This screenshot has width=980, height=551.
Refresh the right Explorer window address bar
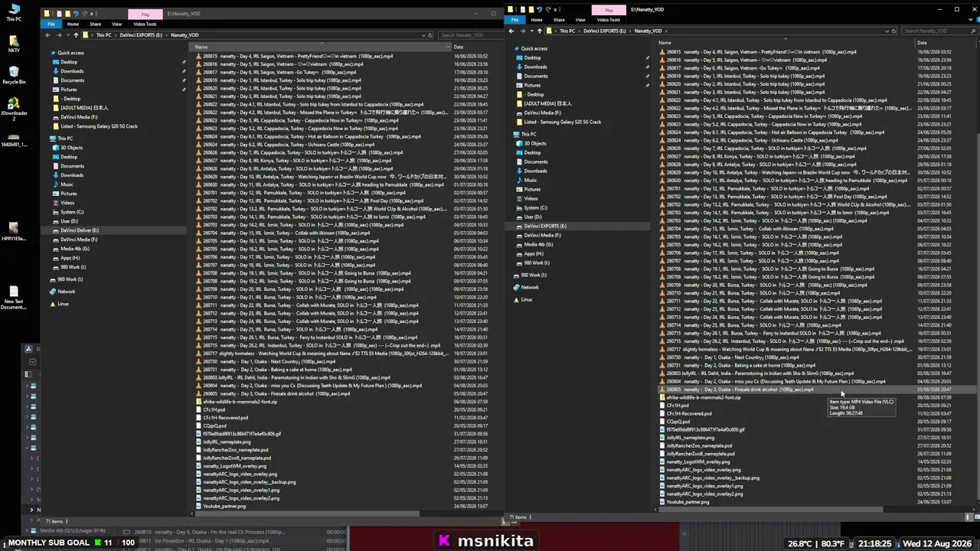point(894,31)
